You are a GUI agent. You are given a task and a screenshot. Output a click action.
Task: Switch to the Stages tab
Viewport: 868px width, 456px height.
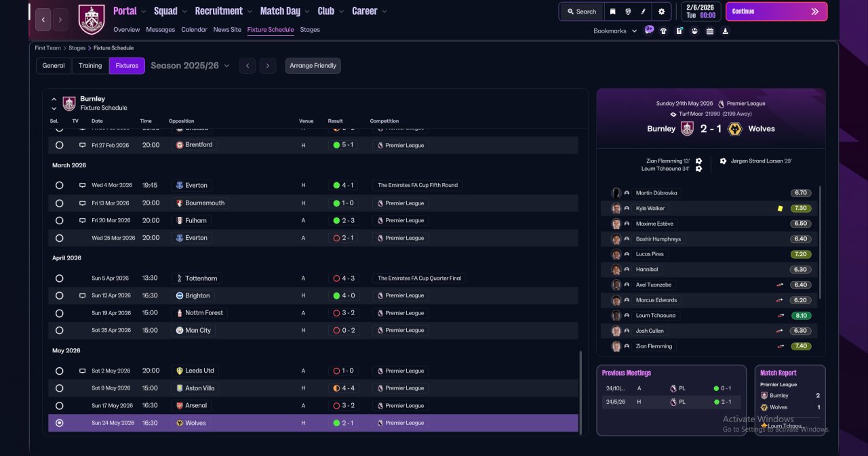[310, 30]
